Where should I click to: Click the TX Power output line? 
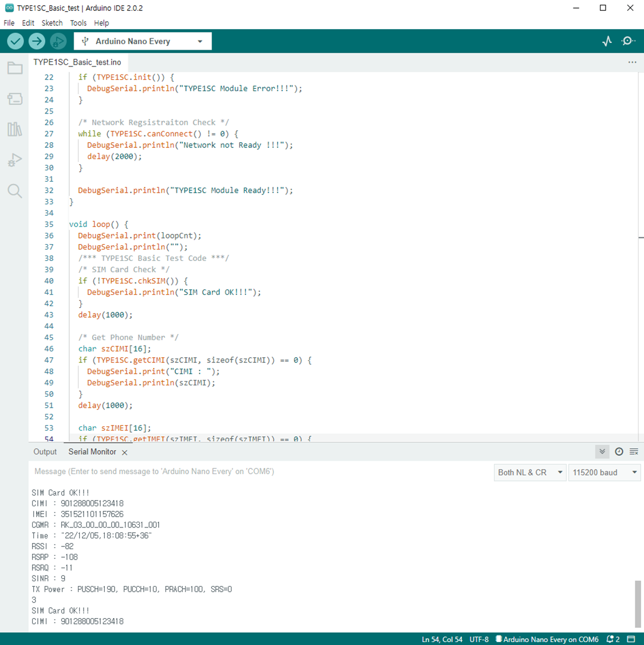[x=132, y=589]
